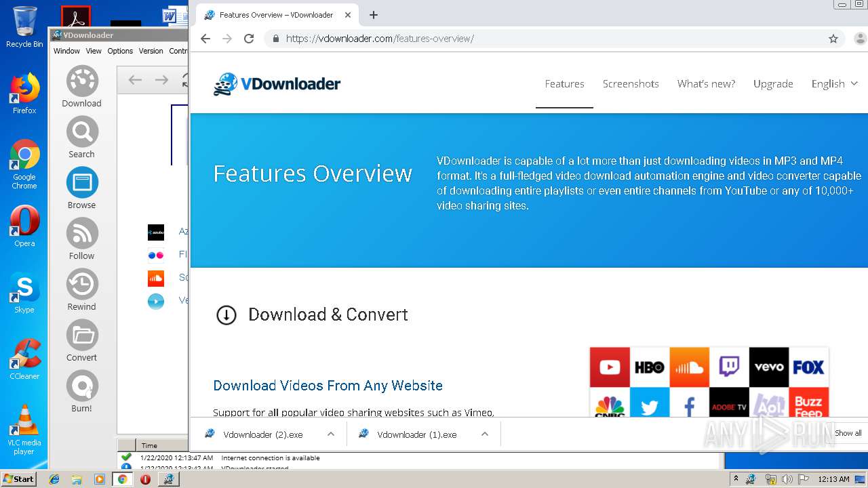This screenshot has width=868, height=488.
Task: Expand options for Vdownloader (2).exe download
Action: coord(331,434)
